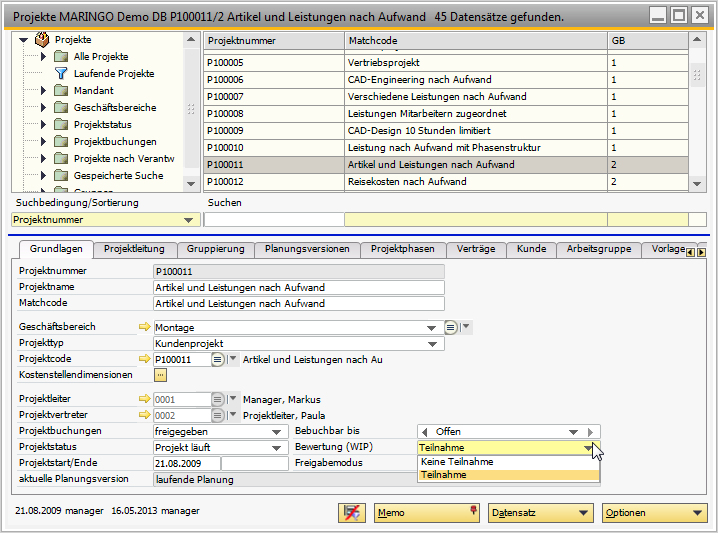
Task: Choose 'Keine Teilnahme' from the open list
Action: tap(457, 462)
